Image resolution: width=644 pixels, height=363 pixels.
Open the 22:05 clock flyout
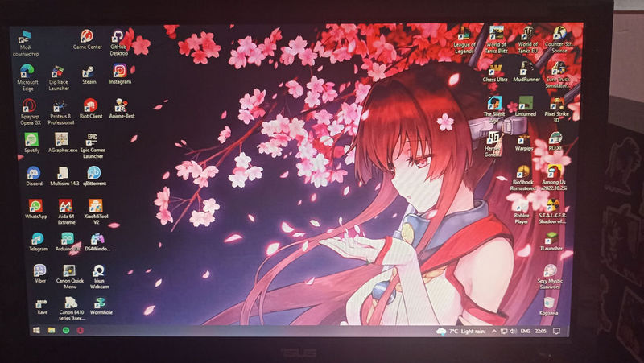[540, 331]
